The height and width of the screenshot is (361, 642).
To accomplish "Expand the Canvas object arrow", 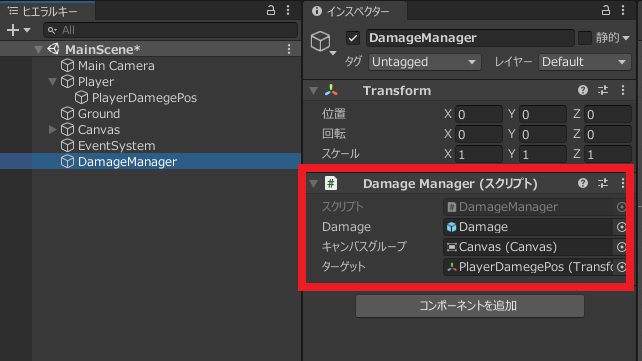I will (x=52, y=129).
